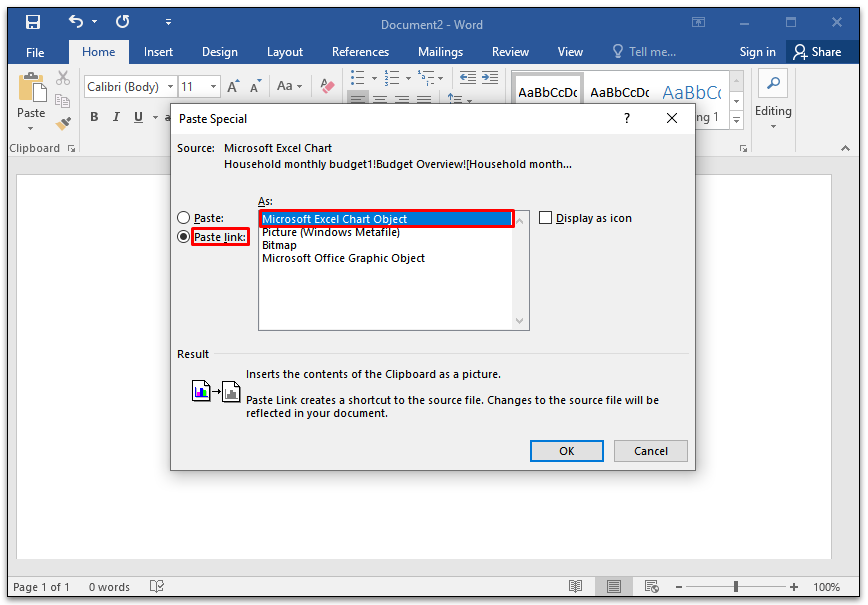Open the underline style dropdown arrow
Viewport: 868px width, 605px height.
click(x=155, y=117)
